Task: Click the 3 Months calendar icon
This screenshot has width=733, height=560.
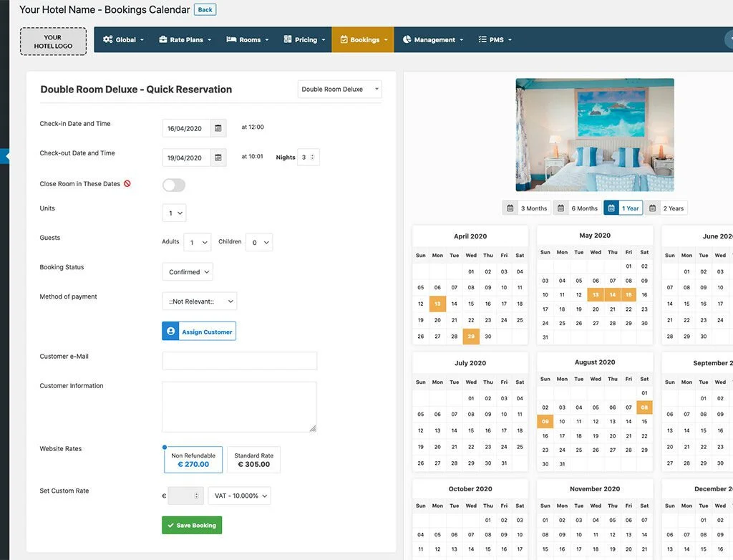Action: point(510,208)
